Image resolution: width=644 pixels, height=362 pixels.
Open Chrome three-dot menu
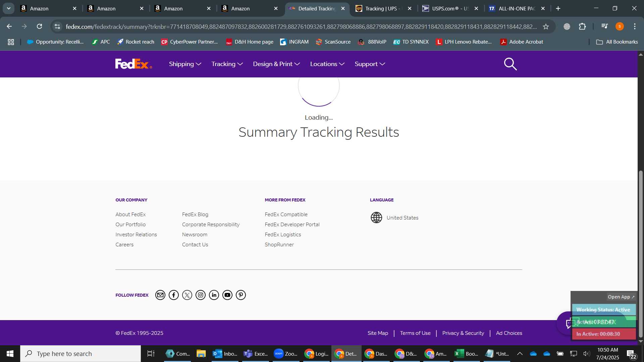point(635,26)
